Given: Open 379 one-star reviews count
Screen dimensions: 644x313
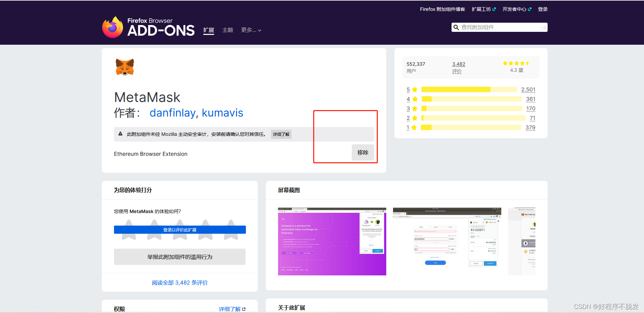Looking at the screenshot, I should (x=530, y=127).
